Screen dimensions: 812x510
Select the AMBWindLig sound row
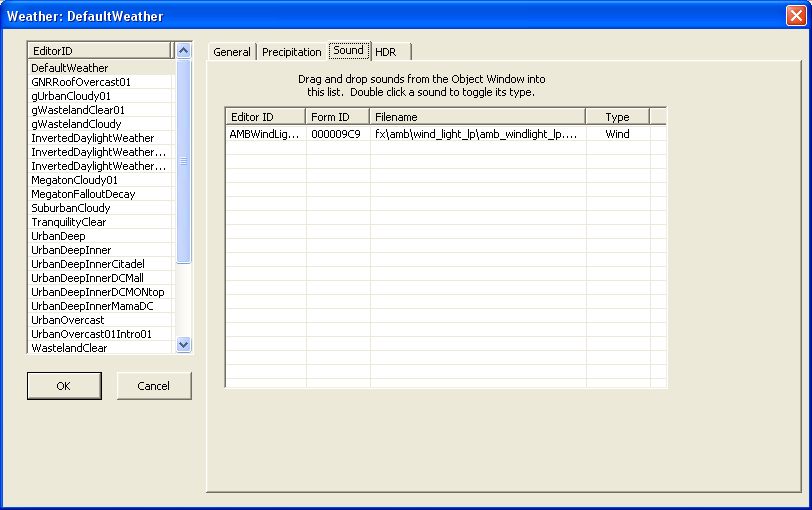(445, 134)
